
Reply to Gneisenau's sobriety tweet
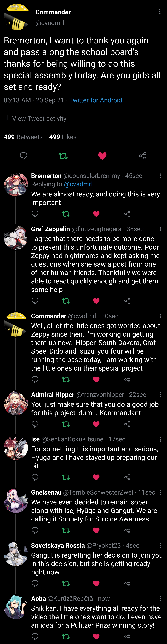click(35, 530)
